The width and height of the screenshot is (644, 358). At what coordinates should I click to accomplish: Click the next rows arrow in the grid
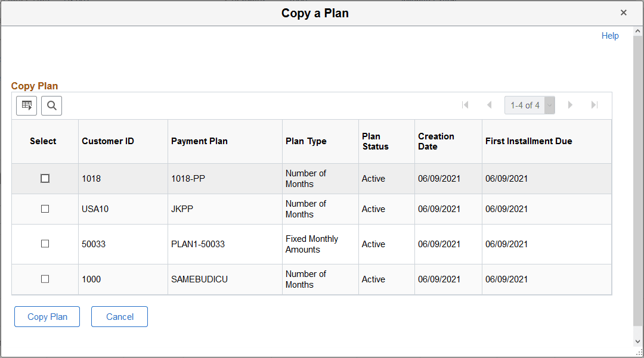coord(571,105)
